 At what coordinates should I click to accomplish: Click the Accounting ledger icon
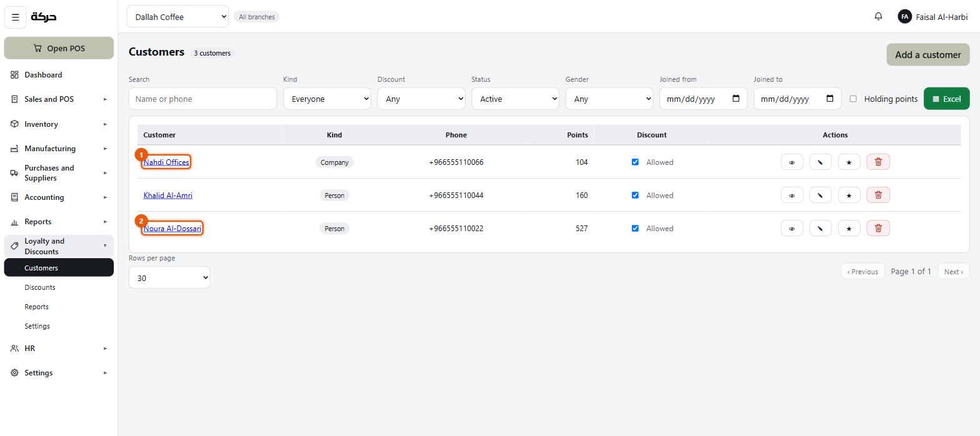pyautogui.click(x=14, y=197)
